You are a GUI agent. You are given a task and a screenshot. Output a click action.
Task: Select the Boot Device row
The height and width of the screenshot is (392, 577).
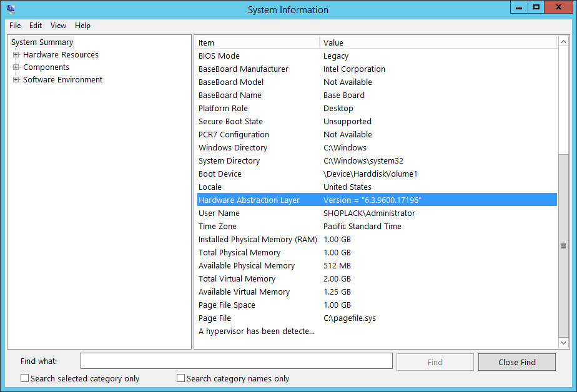pos(377,174)
